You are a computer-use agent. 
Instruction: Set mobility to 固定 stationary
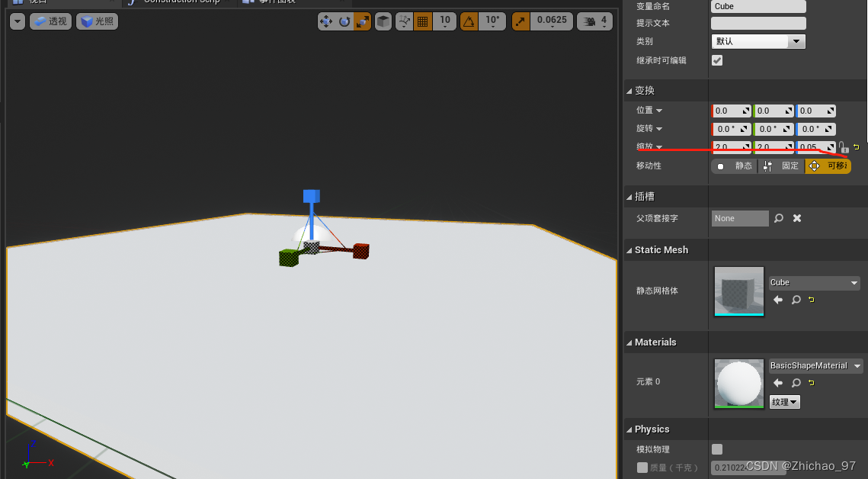[x=781, y=166]
